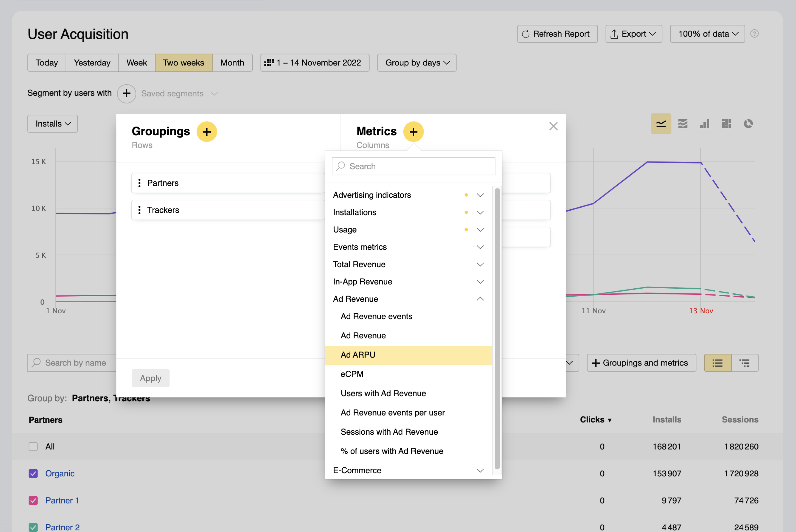The height and width of the screenshot is (532, 796).
Task: Open the Partner 2 report link
Action: (63, 527)
